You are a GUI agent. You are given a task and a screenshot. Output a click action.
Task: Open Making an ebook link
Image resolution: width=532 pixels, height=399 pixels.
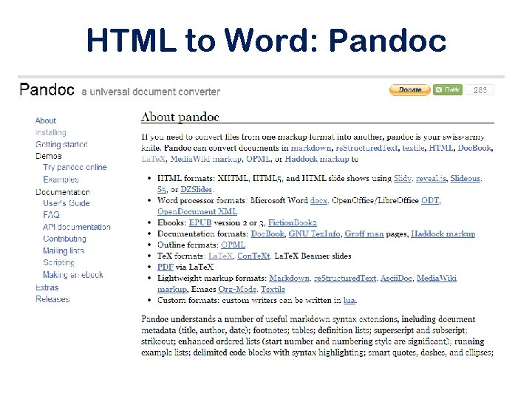click(x=73, y=275)
